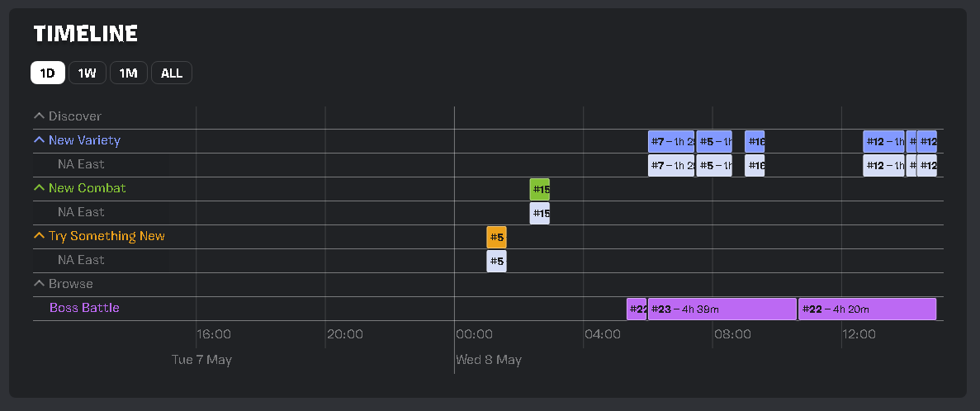Screen dimensions: 980x411
Task: Click the 00:00 time axis label
Action: coord(475,334)
